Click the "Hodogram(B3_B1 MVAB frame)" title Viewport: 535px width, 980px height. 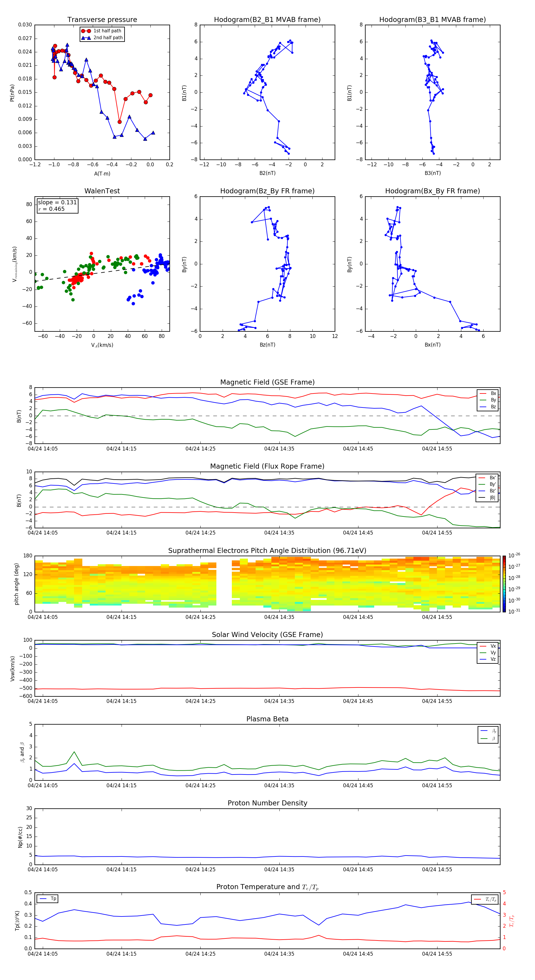click(432, 19)
